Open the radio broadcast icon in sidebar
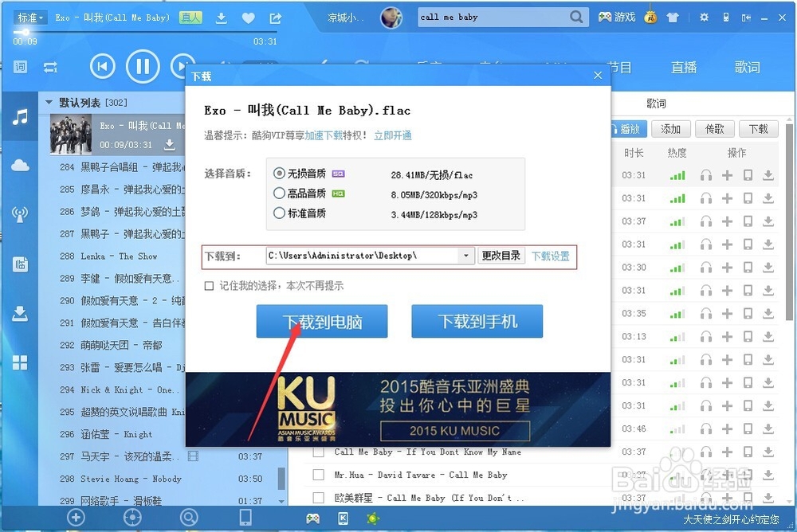The height and width of the screenshot is (532, 797). (20, 213)
